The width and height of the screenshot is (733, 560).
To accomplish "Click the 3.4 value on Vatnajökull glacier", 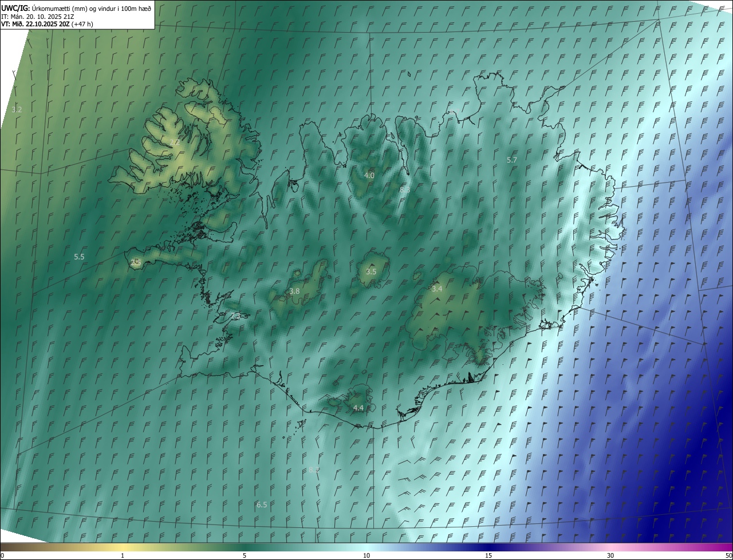I will click(x=437, y=289).
